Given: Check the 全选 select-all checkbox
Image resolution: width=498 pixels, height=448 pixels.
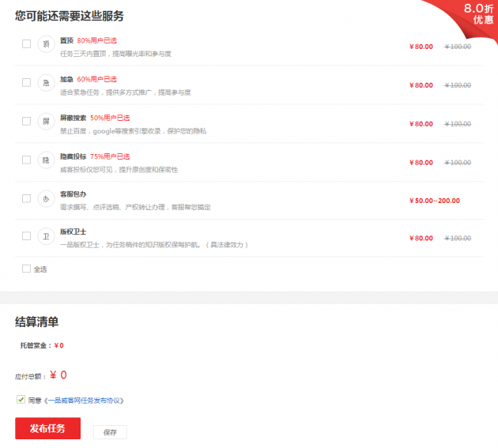Looking at the screenshot, I should pos(26,269).
